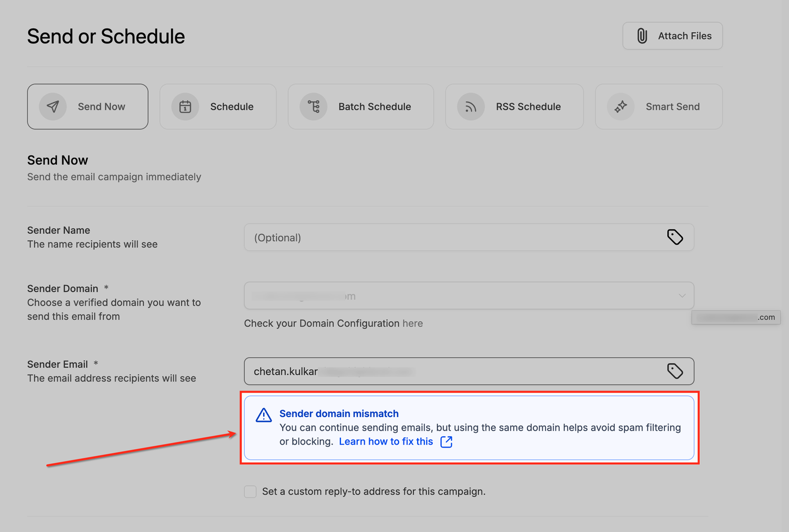This screenshot has width=789, height=532.
Task: Click the 'Send or Schedule' page title
Action: [x=106, y=37]
